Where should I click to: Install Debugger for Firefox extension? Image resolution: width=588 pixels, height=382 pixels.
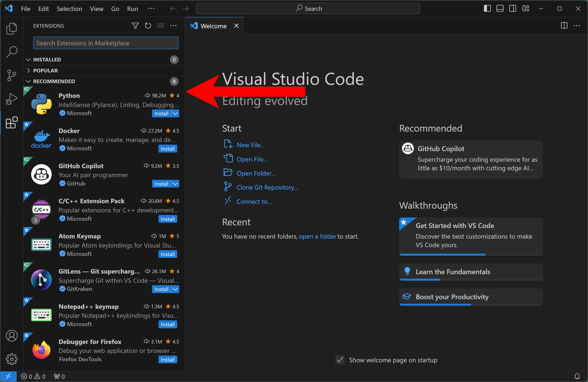point(167,360)
